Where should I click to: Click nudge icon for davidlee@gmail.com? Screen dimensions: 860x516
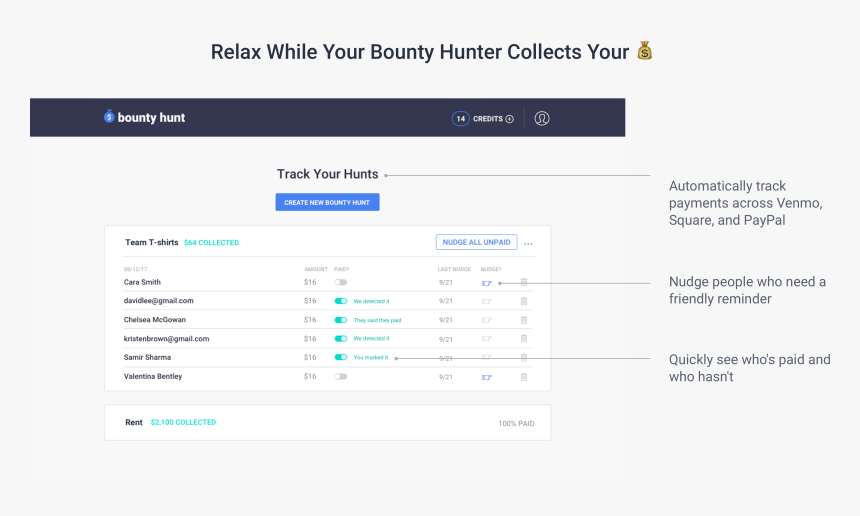tap(486, 302)
